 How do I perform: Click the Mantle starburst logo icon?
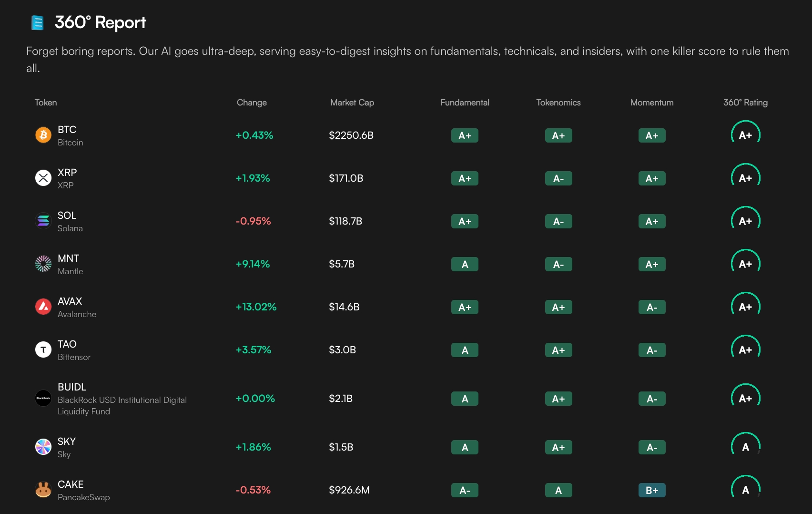pos(43,264)
